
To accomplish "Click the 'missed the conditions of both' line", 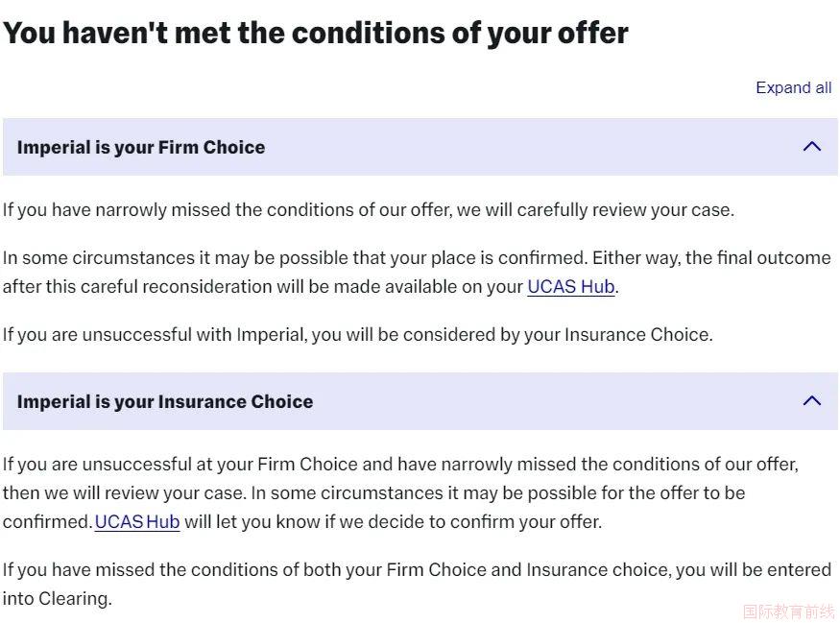I will coord(417,570).
